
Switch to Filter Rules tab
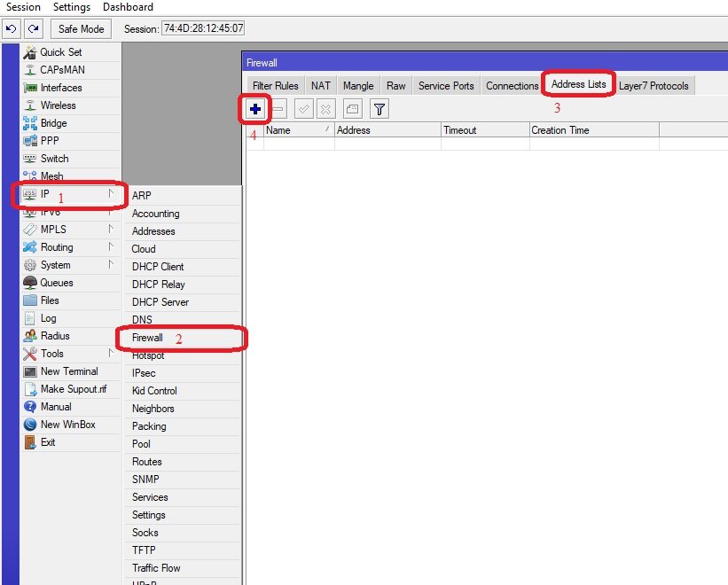click(x=275, y=86)
